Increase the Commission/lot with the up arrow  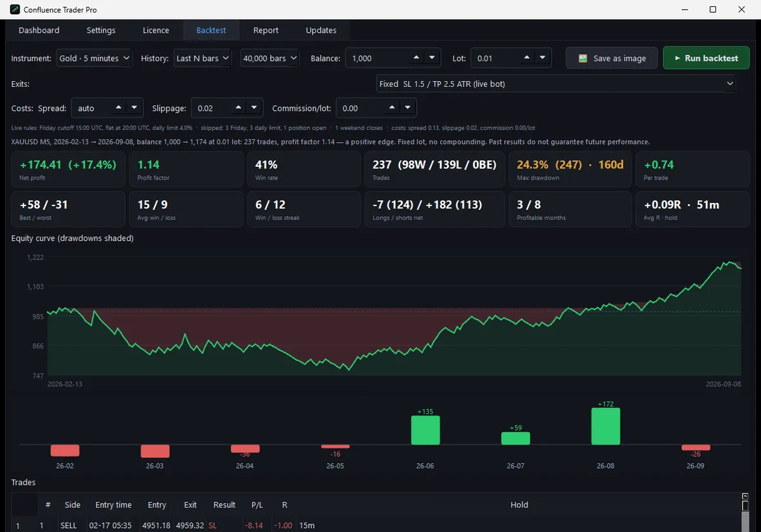391,108
